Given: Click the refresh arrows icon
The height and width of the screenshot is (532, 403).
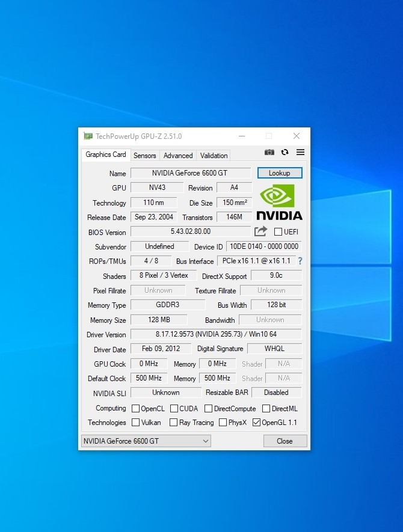Looking at the screenshot, I should point(285,152).
